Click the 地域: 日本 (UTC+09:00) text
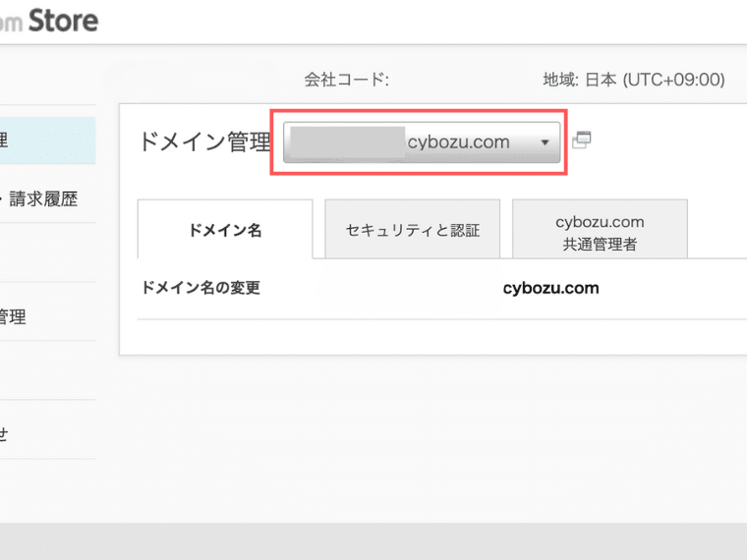Screen dimensions: 747x560 click(x=634, y=80)
